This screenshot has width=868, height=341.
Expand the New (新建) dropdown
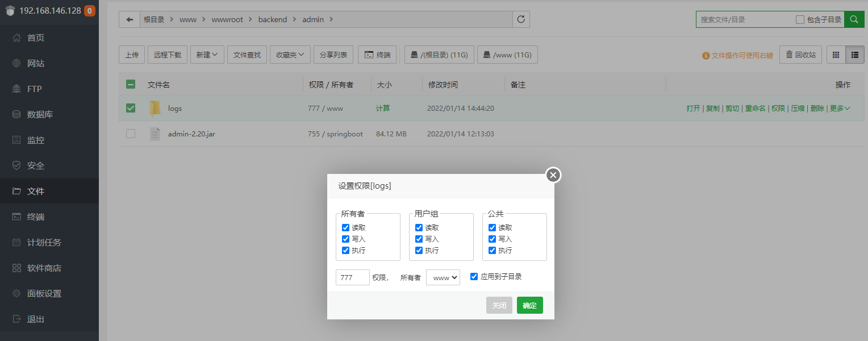(207, 55)
